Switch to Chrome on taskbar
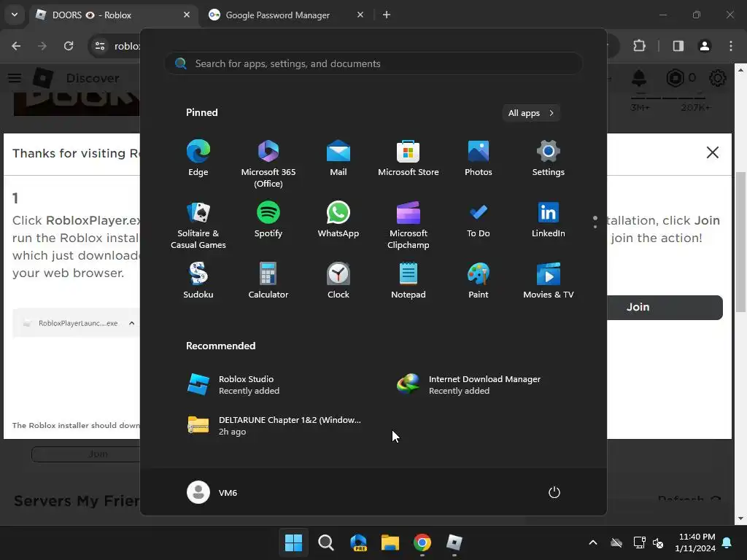This screenshot has height=560, width=747. coord(422,542)
